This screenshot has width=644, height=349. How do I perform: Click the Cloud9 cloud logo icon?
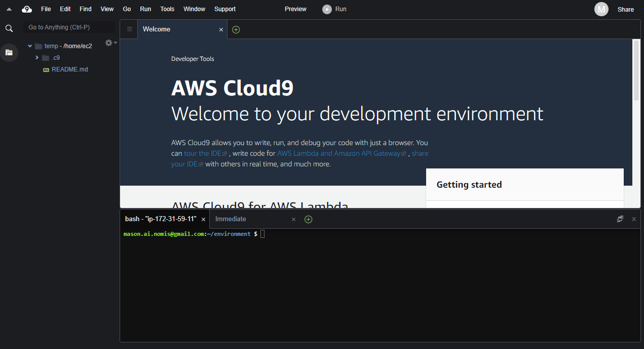point(27,9)
